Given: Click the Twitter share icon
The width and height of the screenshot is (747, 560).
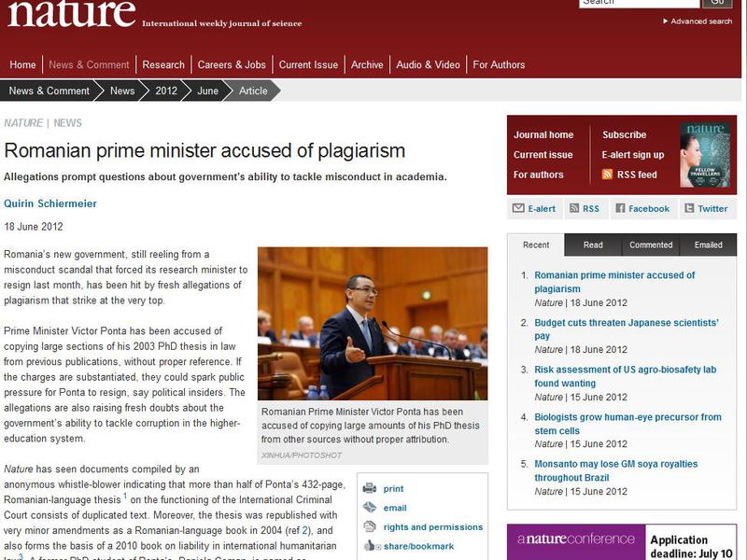Looking at the screenshot, I should [x=690, y=209].
